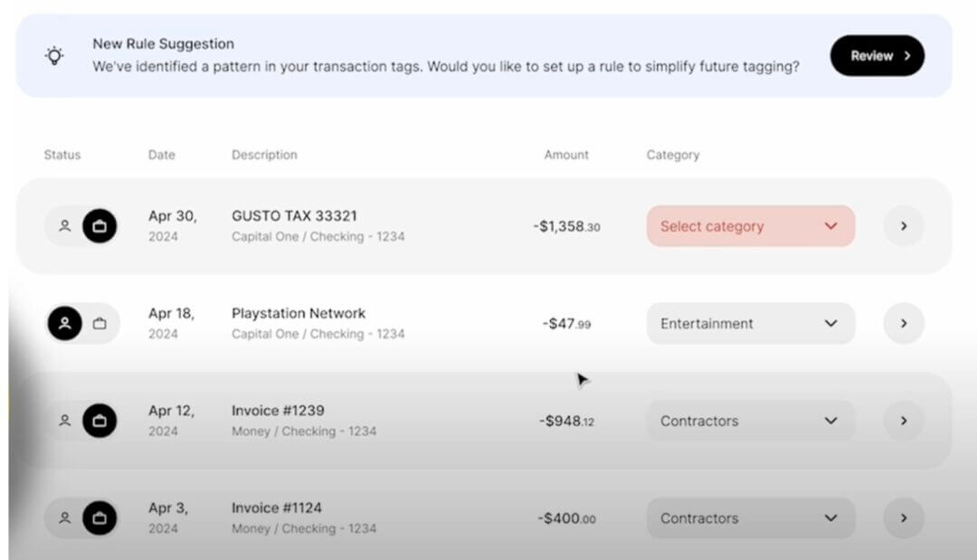This screenshot has height=560, width=977.
Task: Select business briefcase icon on GUSTO TAX row
Action: pos(100,226)
